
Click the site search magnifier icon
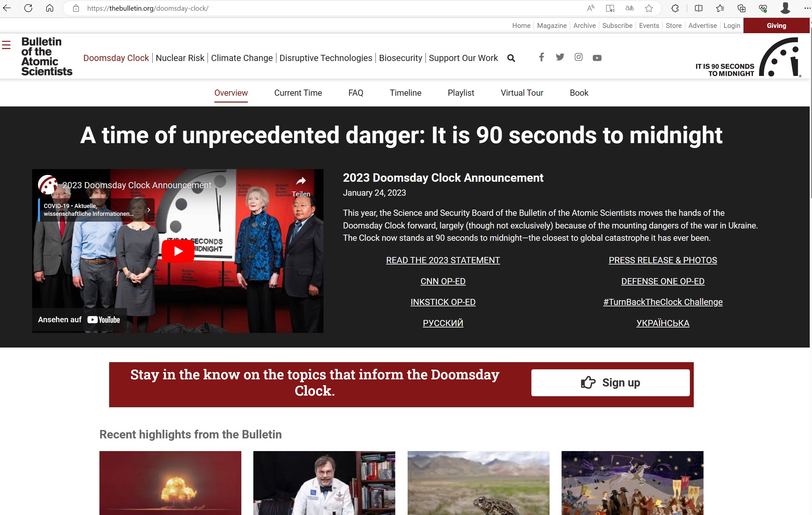pyautogui.click(x=511, y=58)
